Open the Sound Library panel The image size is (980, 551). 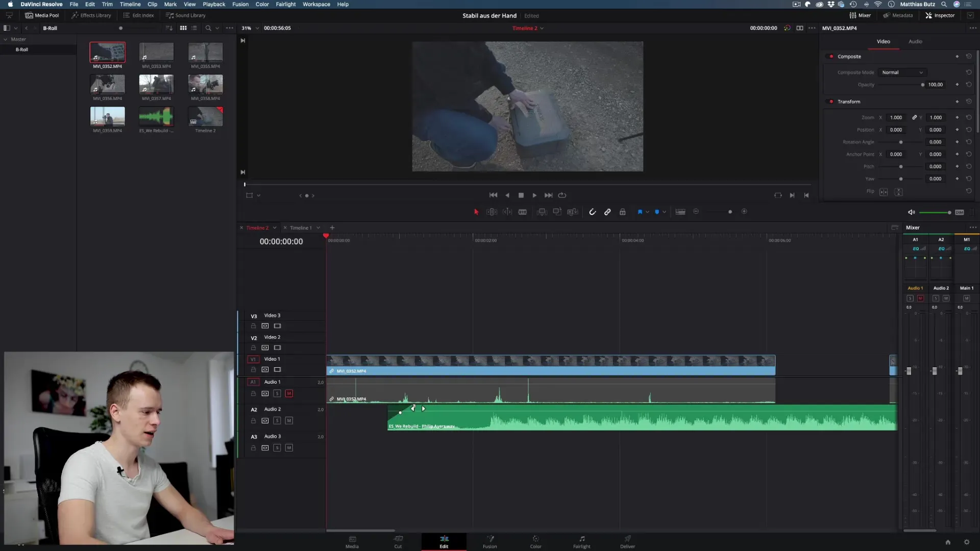pyautogui.click(x=186, y=15)
